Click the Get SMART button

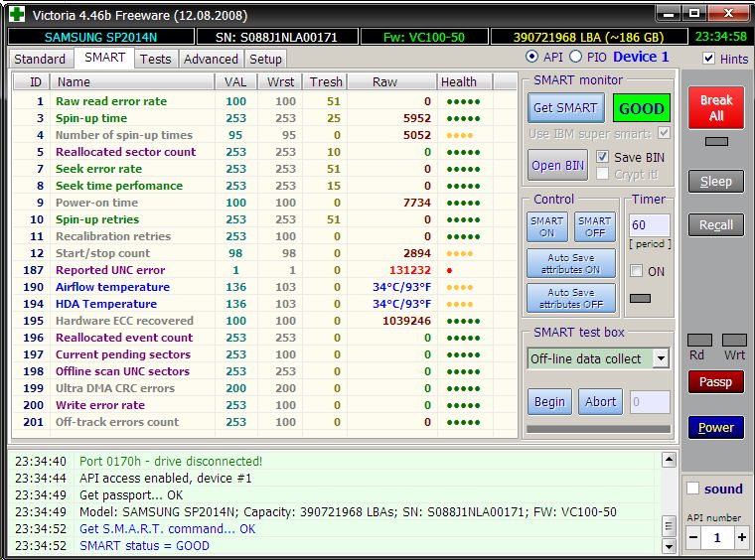566,108
